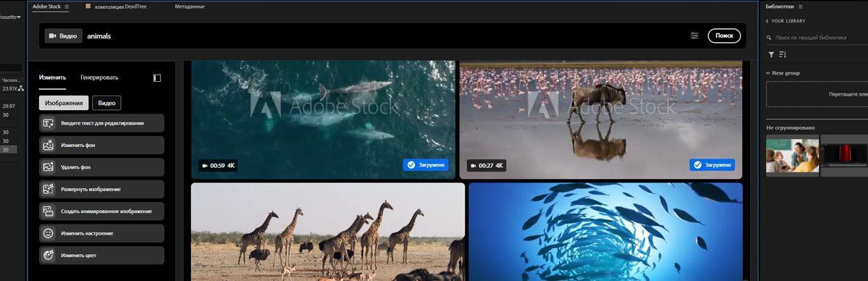Open the Adobe Stock panel menu icon
The image size is (868, 281).
[x=67, y=7]
